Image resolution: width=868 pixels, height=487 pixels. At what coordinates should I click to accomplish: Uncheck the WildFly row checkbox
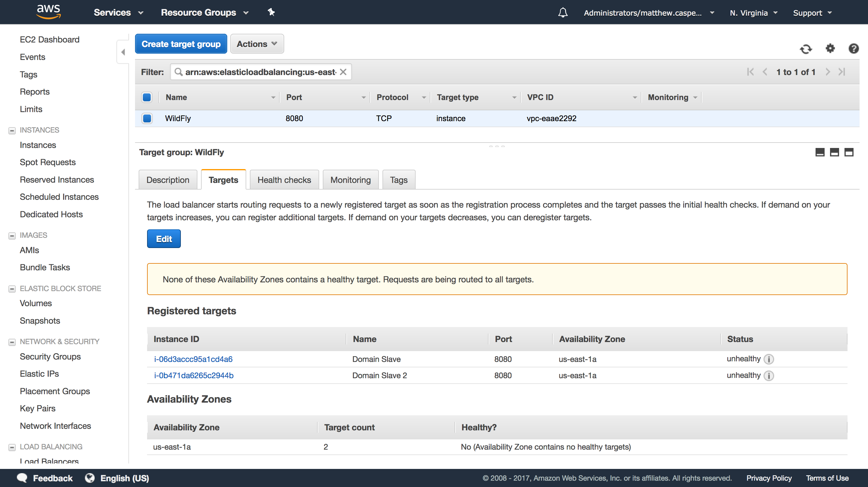[147, 118]
